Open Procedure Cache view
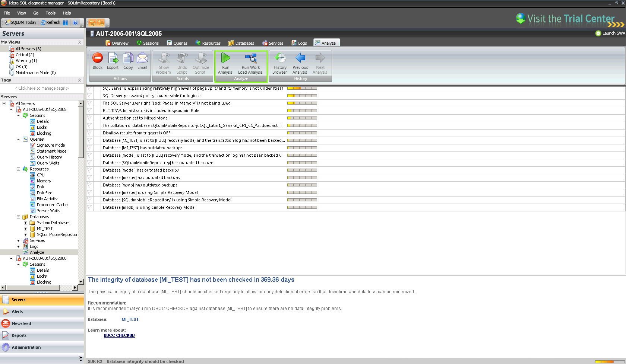The width and height of the screenshot is (626, 364). (x=52, y=205)
